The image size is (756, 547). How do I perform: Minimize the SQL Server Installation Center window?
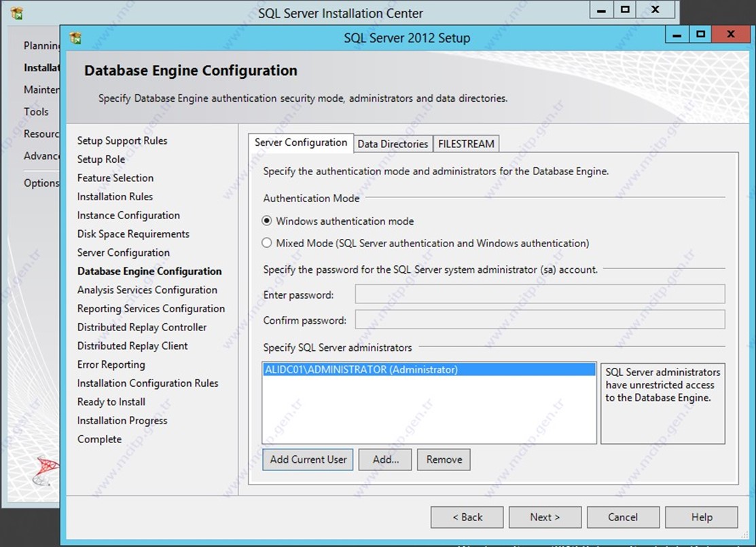(601, 10)
